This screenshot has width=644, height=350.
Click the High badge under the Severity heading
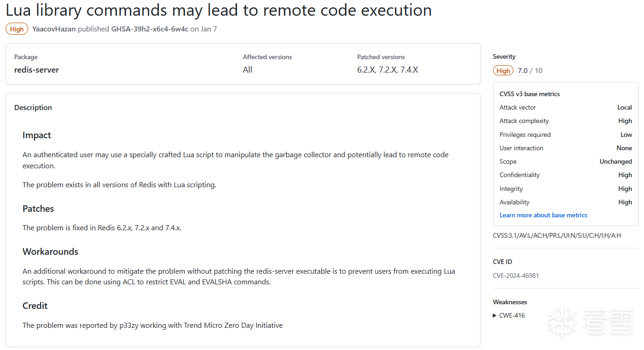503,71
